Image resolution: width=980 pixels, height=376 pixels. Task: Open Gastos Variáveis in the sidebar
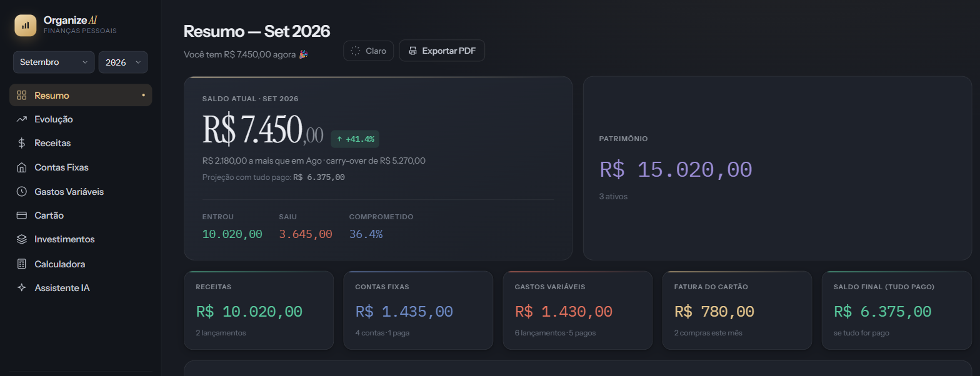(81, 191)
